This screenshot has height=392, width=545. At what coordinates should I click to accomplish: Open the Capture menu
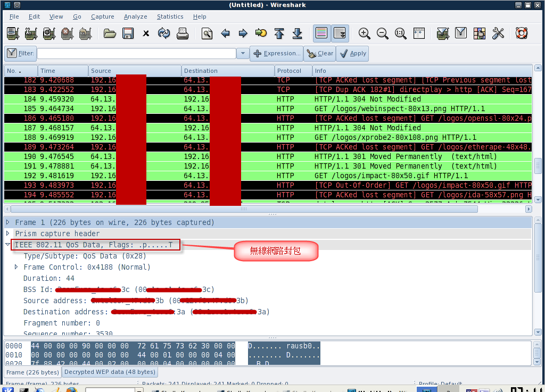(x=103, y=16)
